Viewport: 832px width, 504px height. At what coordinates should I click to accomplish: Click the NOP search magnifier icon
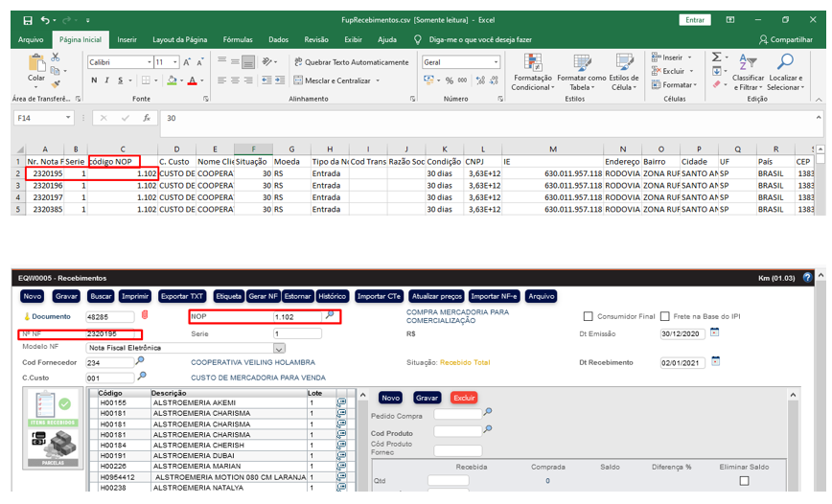[329, 315]
